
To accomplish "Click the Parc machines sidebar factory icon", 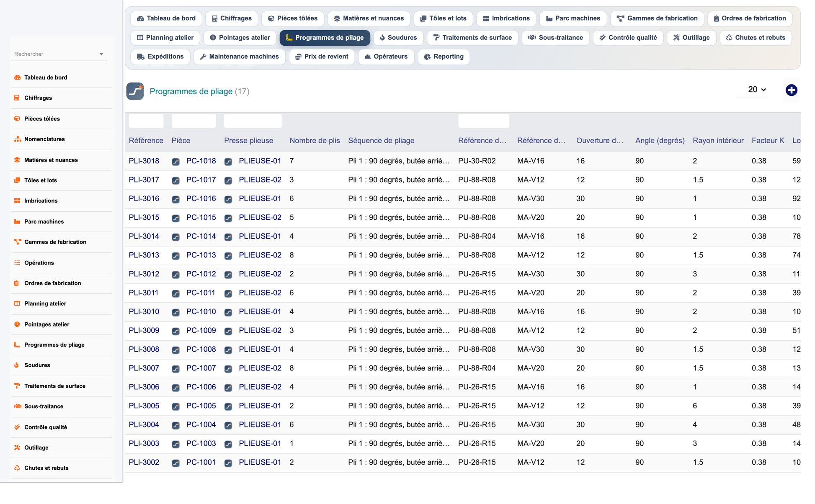I will [17, 221].
